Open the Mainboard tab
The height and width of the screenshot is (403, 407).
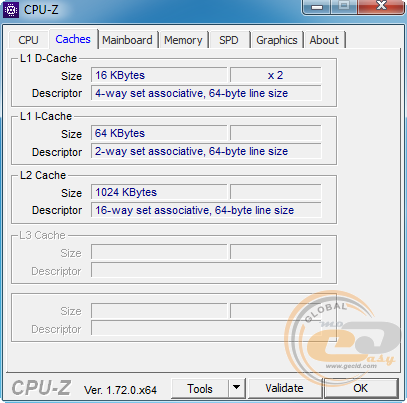click(127, 40)
